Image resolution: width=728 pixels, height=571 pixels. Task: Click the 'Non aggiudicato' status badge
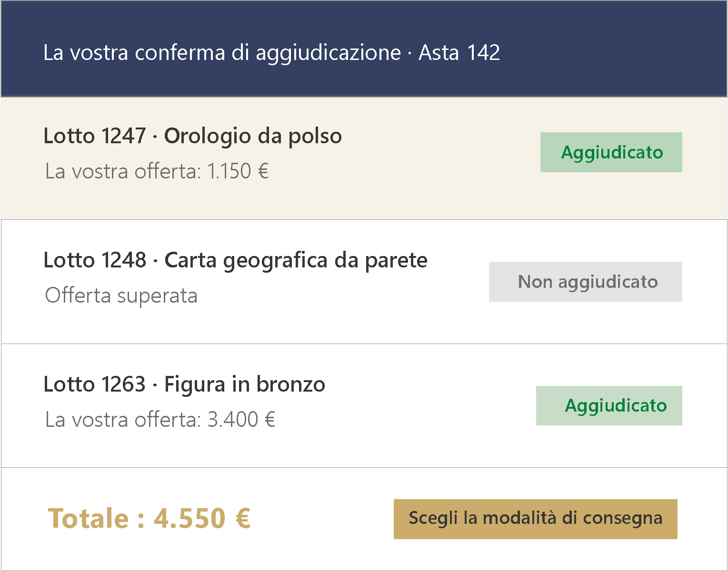[586, 282]
